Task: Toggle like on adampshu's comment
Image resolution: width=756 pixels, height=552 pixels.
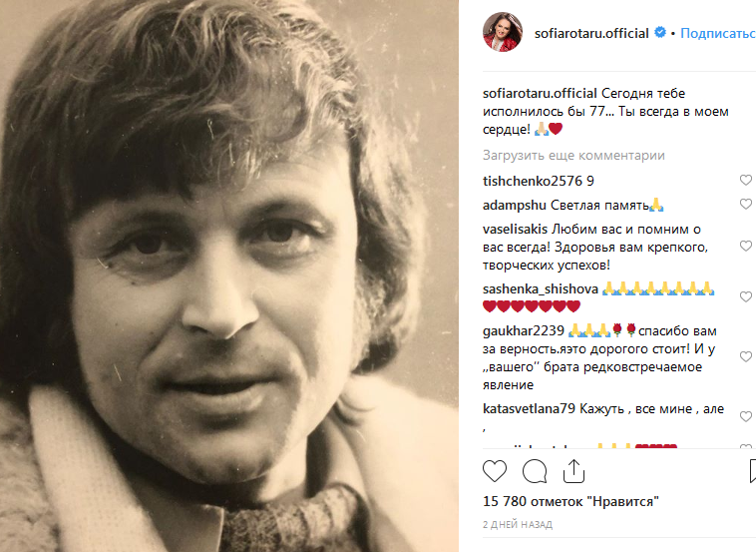Action: 745,205
